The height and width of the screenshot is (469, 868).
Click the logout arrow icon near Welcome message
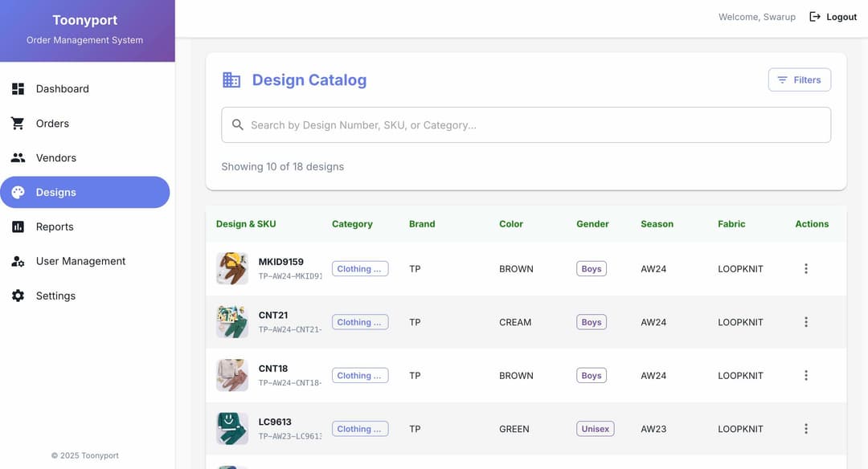tap(813, 16)
